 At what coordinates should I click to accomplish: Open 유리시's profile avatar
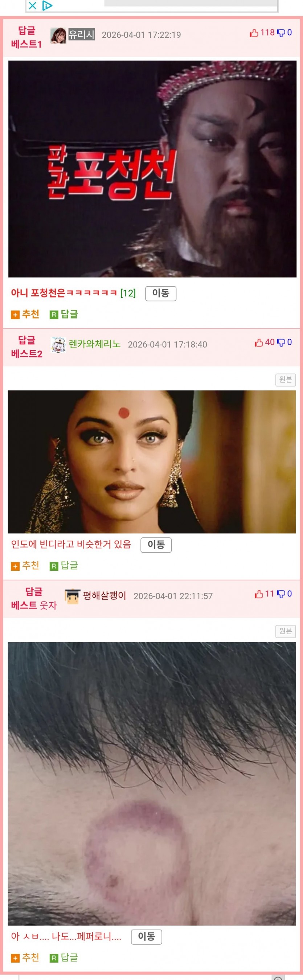[x=58, y=35]
